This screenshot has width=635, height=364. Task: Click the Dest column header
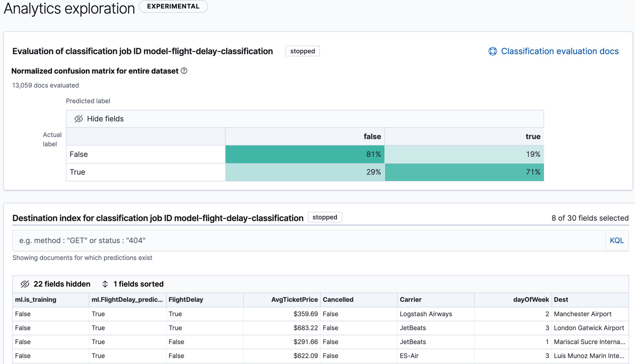click(561, 299)
